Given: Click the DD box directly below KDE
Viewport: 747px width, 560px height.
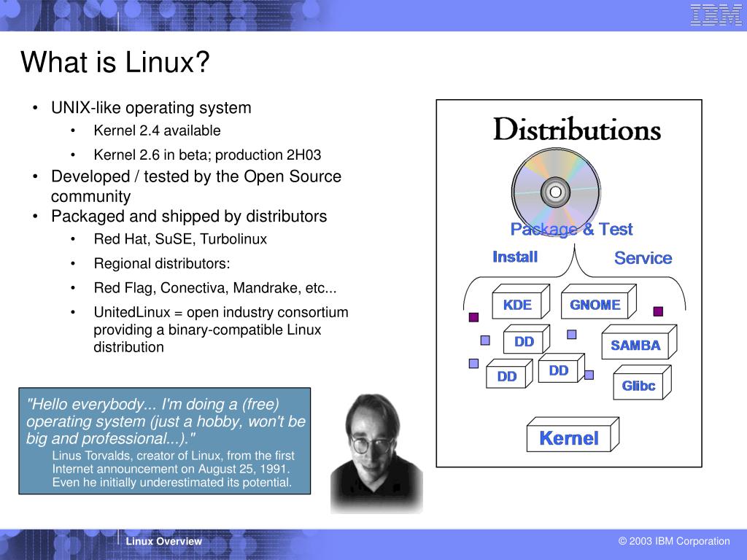Looking at the screenshot, I should [527, 339].
